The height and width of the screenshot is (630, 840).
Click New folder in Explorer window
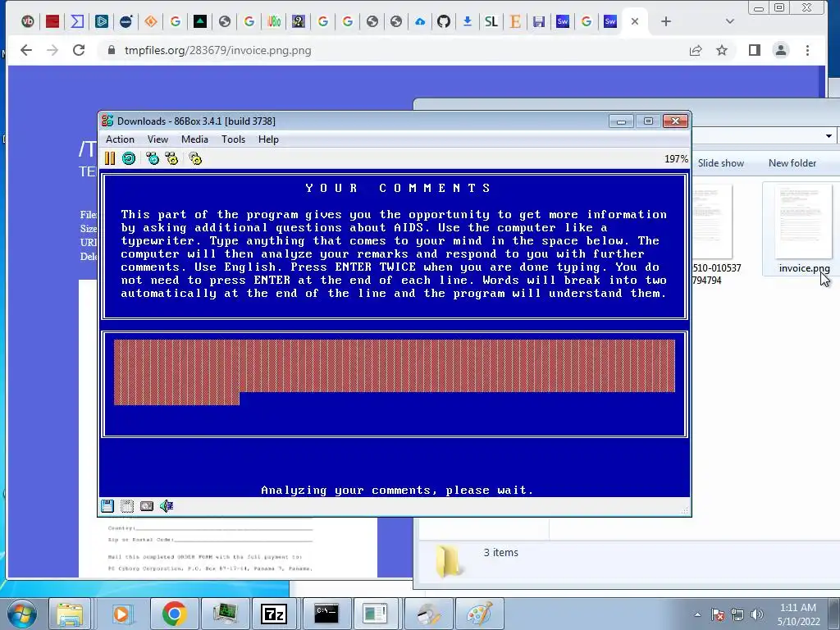[x=792, y=163]
